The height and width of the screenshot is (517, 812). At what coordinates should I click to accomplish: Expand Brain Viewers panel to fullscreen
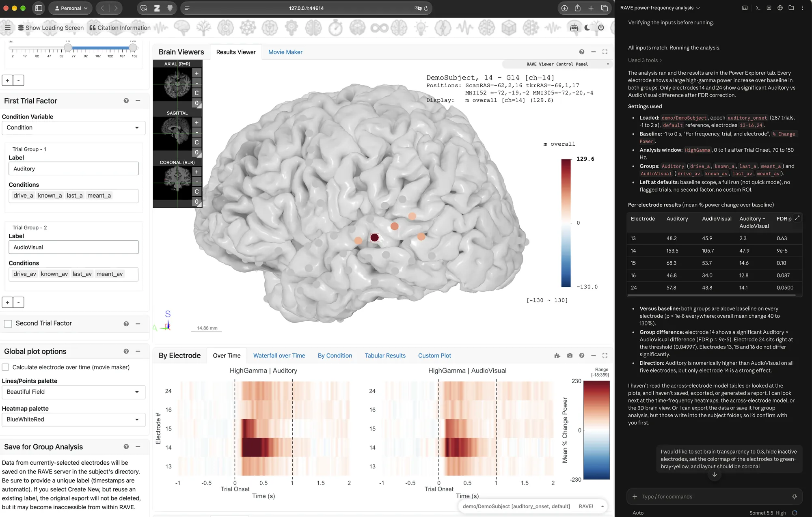coord(605,52)
